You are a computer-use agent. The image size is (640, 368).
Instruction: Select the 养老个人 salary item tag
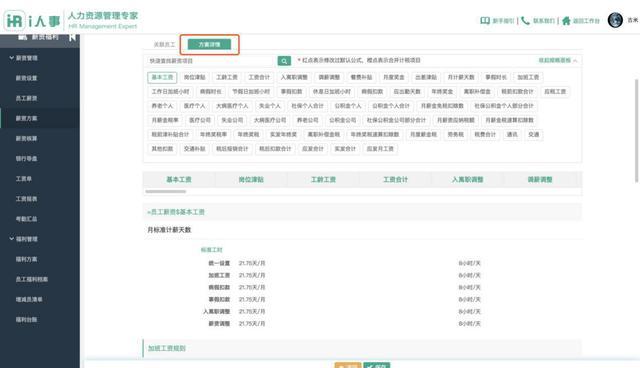click(x=162, y=106)
